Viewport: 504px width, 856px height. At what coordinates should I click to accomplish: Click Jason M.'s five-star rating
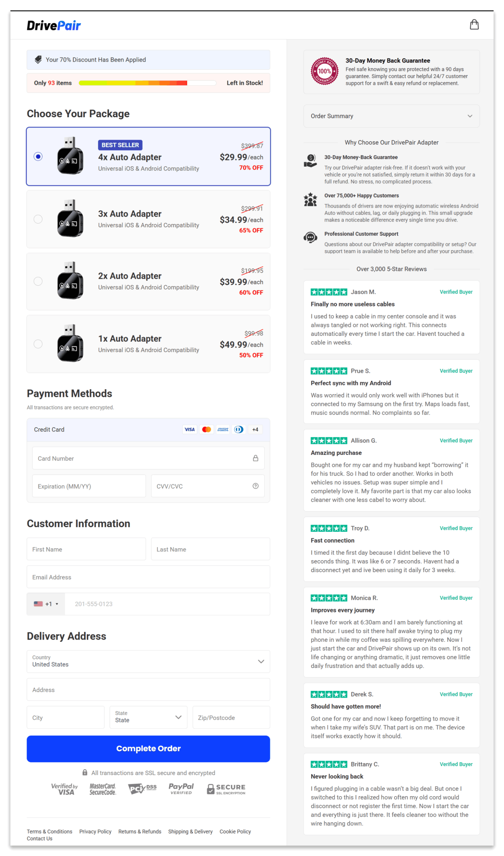[x=329, y=292]
